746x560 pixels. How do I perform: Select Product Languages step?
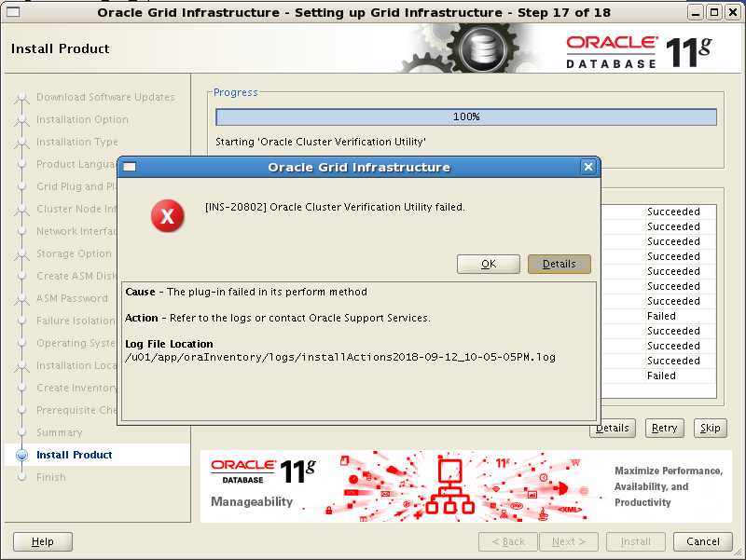(x=76, y=164)
